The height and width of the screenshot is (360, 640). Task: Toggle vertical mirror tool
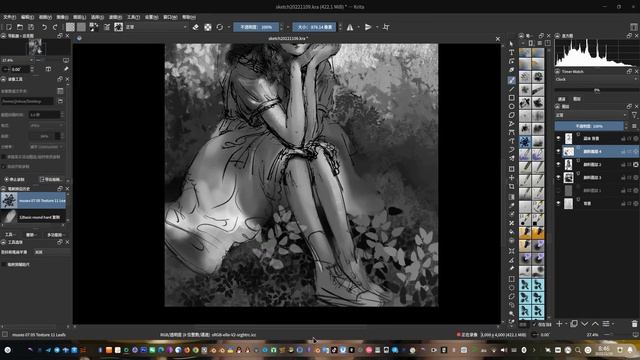coord(368,27)
